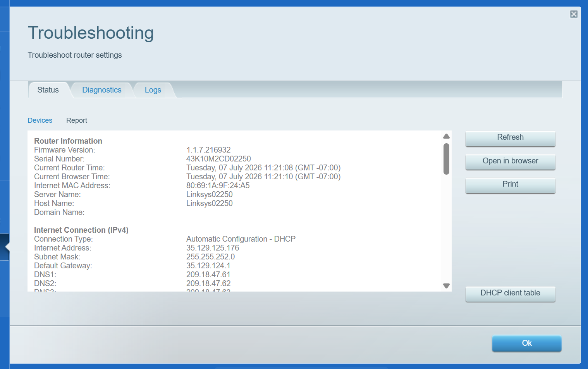Screen dimensions: 588x369
Task: Click subnet mask value 255.255.252.0
Action: click(210, 257)
